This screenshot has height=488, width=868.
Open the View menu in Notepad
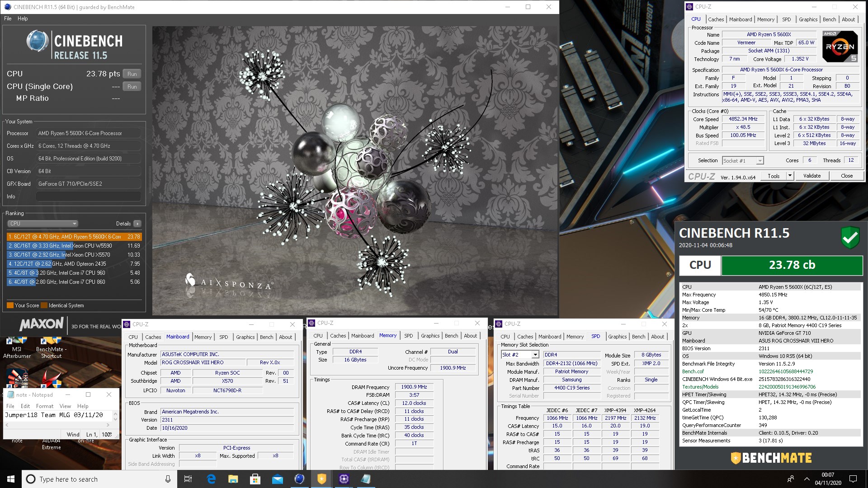(x=66, y=406)
